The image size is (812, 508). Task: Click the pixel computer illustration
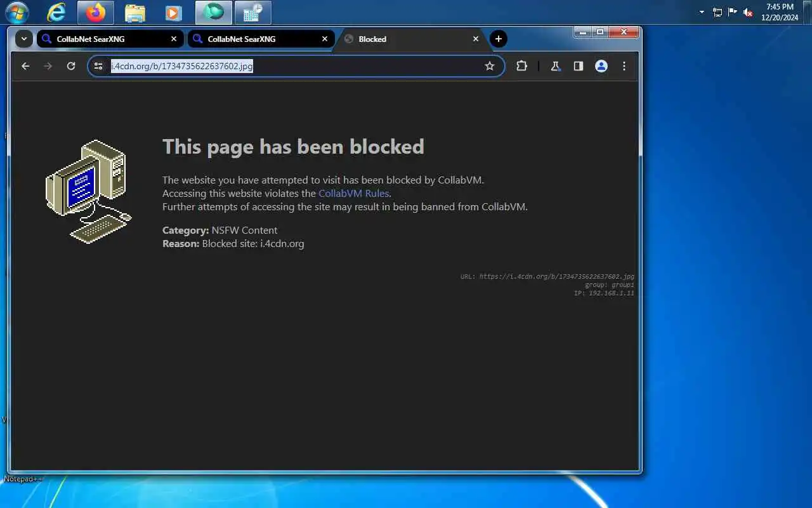(x=89, y=191)
